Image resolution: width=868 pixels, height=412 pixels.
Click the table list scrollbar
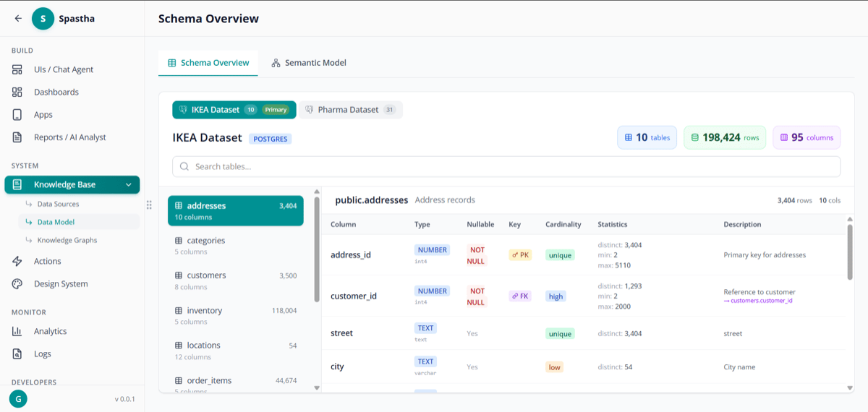pyautogui.click(x=317, y=249)
